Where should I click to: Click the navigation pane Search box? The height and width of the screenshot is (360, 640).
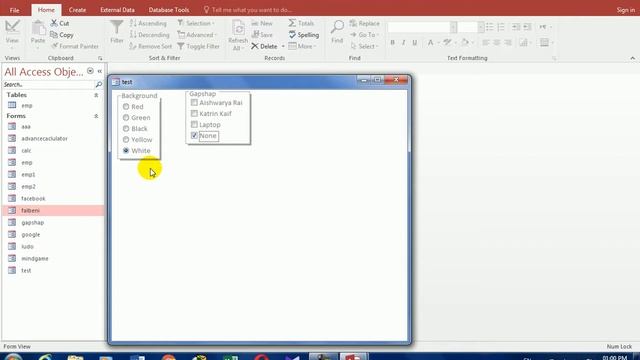pyautogui.click(x=48, y=84)
